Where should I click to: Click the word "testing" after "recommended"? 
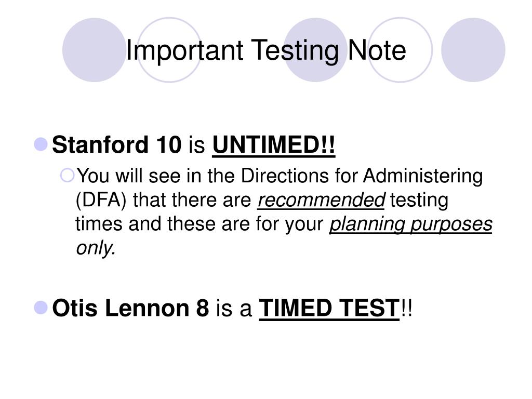[419, 201]
